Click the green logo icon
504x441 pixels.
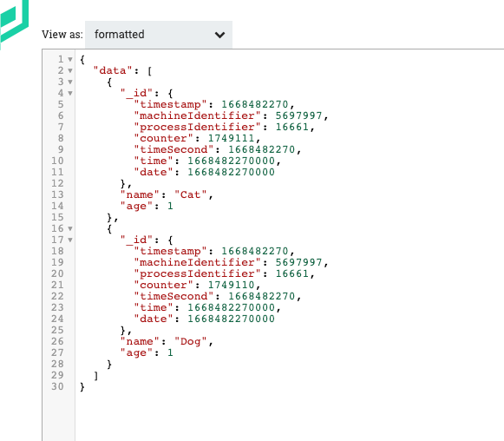click(14, 23)
